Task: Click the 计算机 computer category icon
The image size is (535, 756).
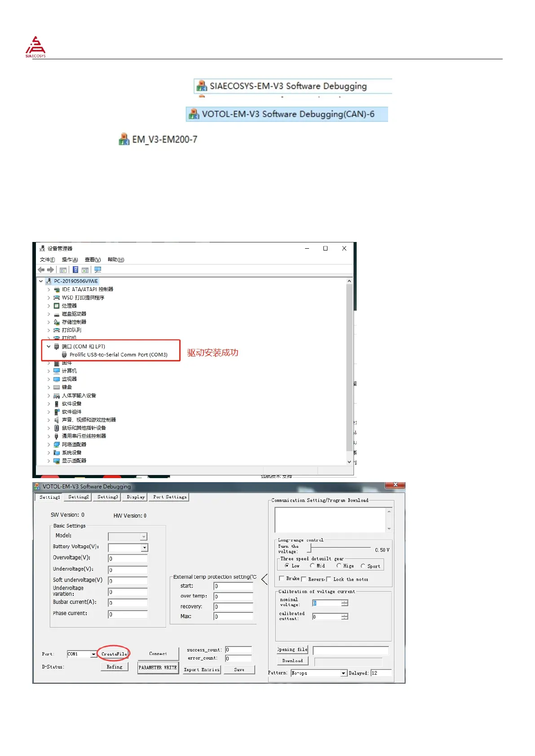Action: [57, 371]
